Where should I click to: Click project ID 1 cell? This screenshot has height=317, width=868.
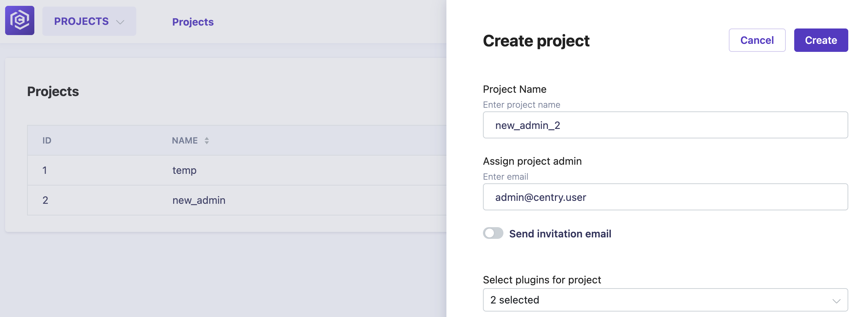click(45, 170)
